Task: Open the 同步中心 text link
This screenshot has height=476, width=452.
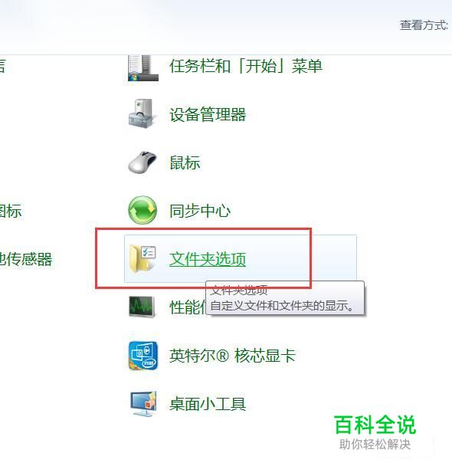Action: [200, 211]
